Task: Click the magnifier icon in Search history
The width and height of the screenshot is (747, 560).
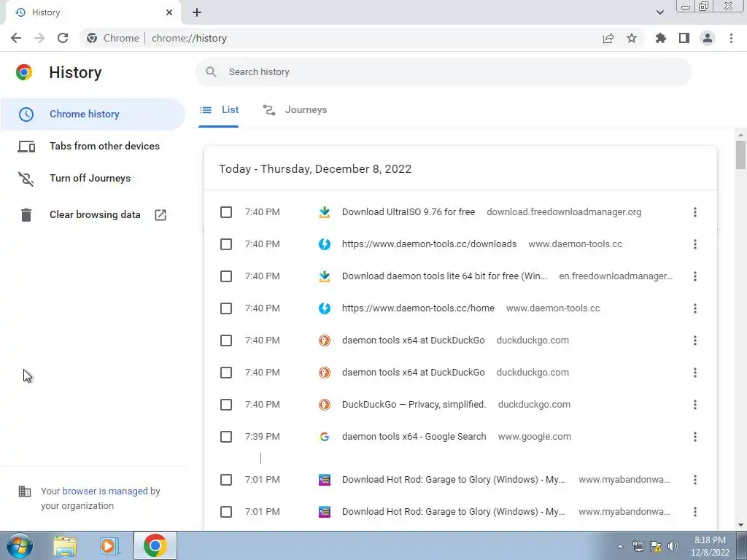Action: pos(211,72)
